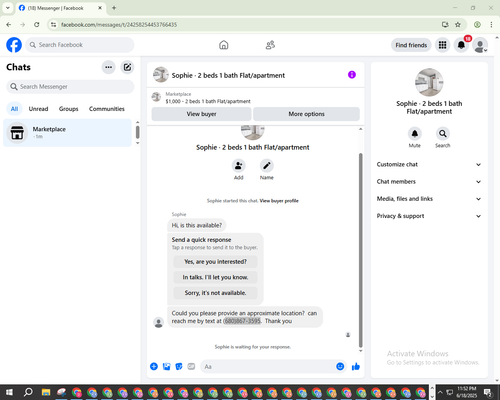
Task: Reload the page in browser
Action: 37,24
